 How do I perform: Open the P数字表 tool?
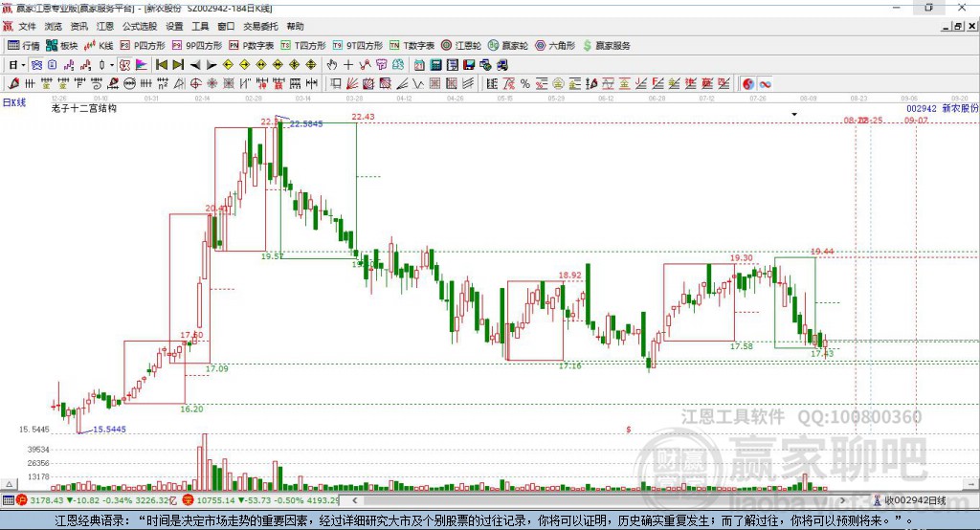tap(252, 46)
